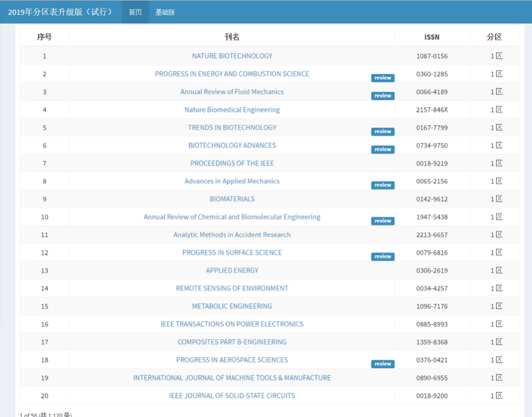Open REMOTE SENSING OF ENVIRONMENT link
The image size is (532, 417).
(232, 288)
